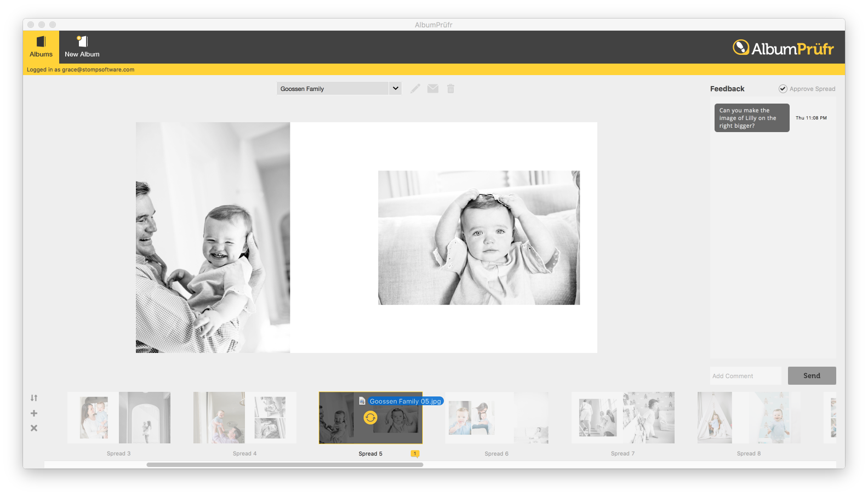This screenshot has width=868, height=496.
Task: Click the reorder spreads arrows icon
Action: click(34, 398)
